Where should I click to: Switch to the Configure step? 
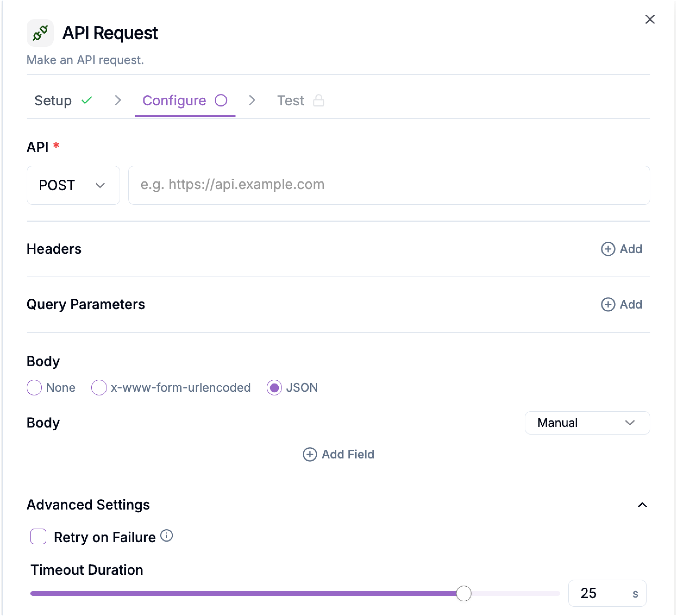175,100
